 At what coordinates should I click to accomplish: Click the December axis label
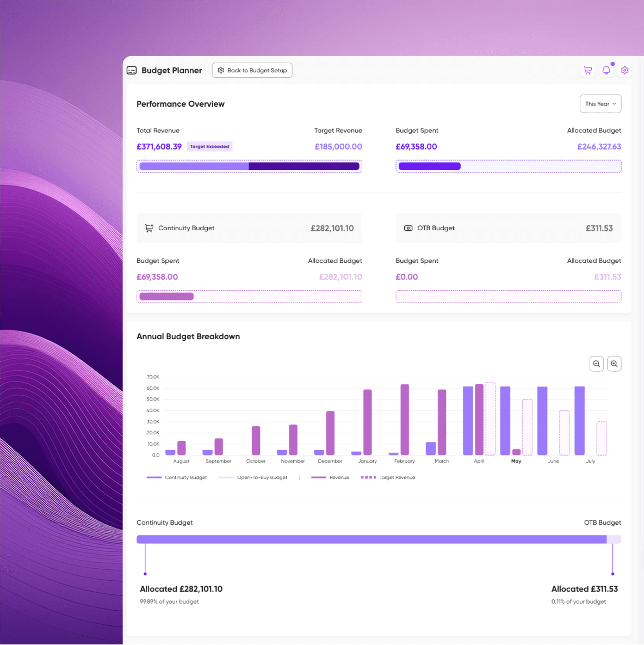[330, 461]
